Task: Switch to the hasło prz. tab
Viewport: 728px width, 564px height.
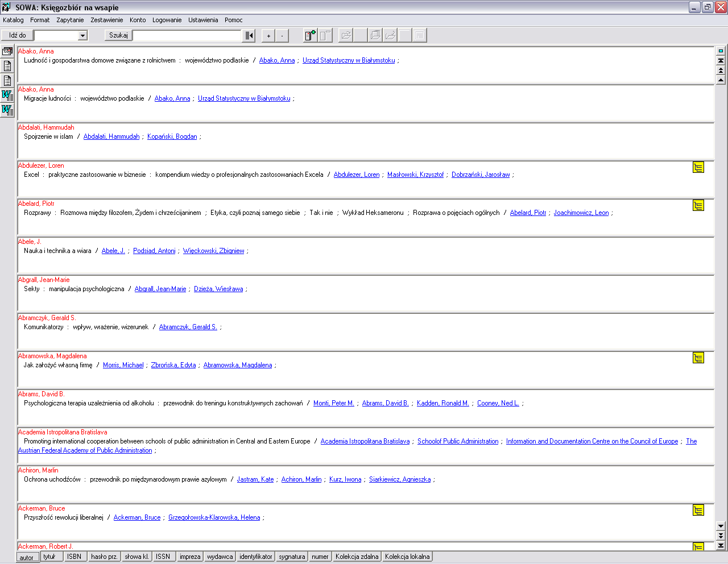Action: (104, 557)
